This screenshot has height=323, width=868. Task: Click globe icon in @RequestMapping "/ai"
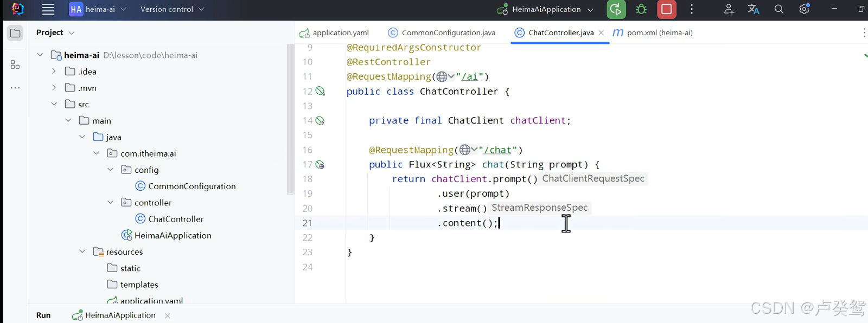click(442, 77)
